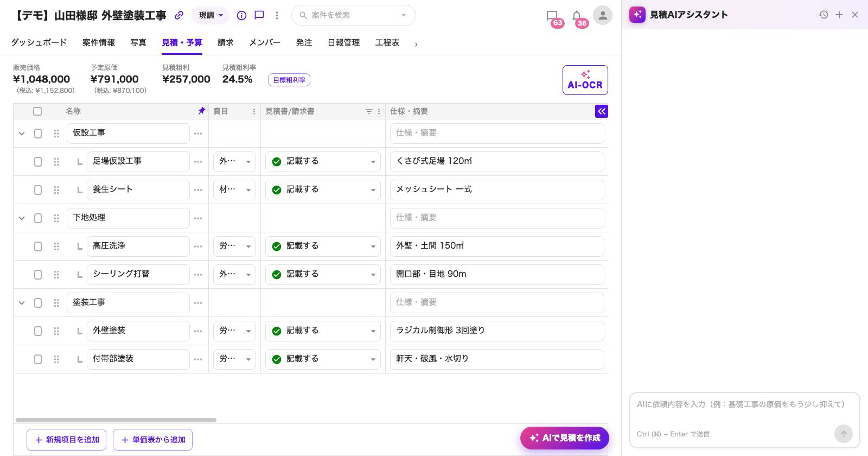Open 費目 dropdown for 高圧洗浄

click(x=234, y=246)
